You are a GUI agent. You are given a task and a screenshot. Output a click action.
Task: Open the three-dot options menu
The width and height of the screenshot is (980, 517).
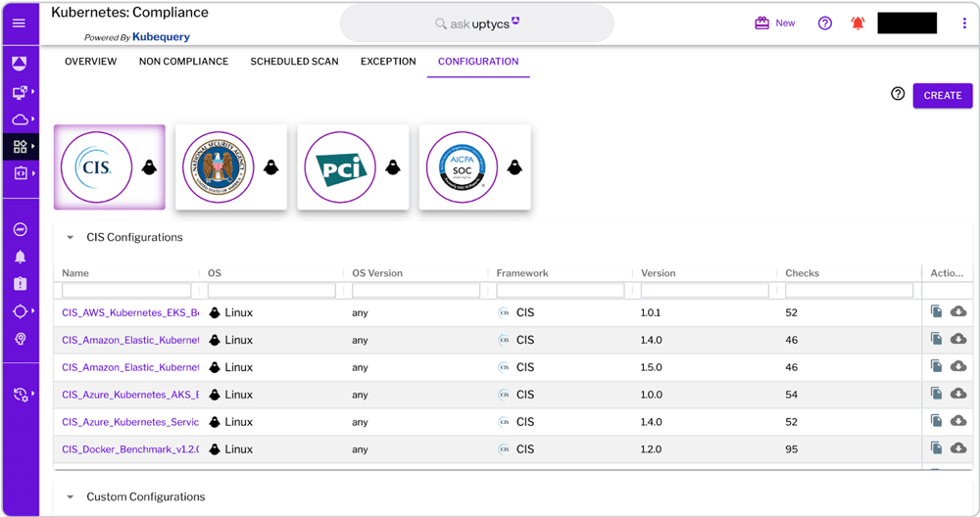tap(964, 23)
